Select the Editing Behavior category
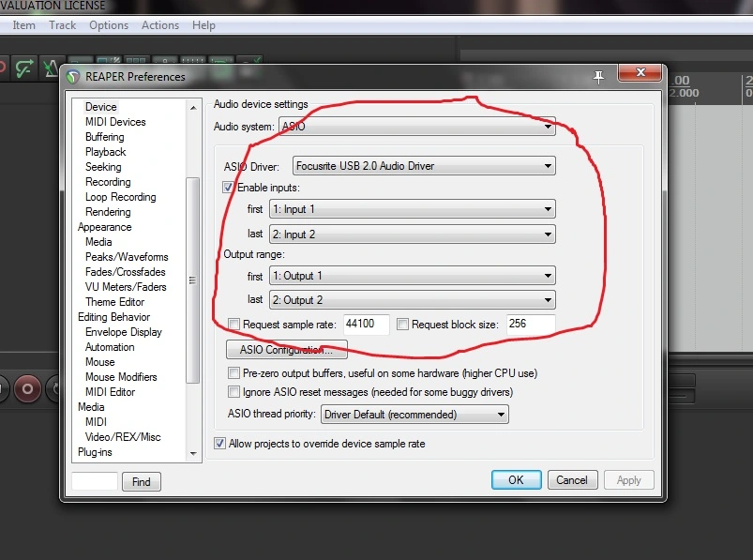The height and width of the screenshot is (560, 753). tap(113, 317)
